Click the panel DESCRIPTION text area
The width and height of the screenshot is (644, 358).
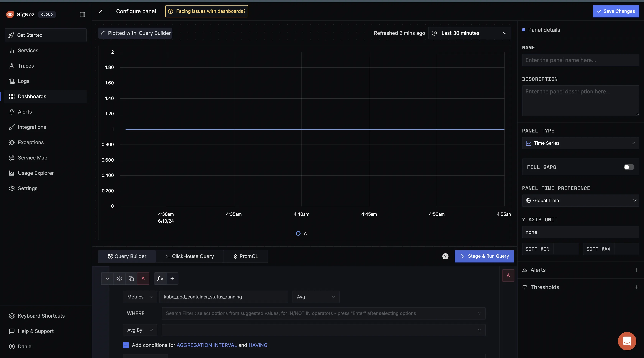(x=581, y=101)
